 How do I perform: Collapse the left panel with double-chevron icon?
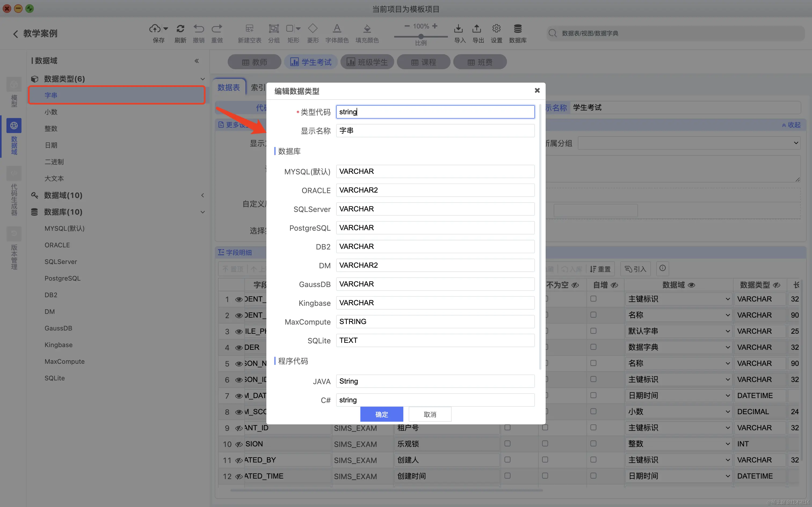pos(197,61)
